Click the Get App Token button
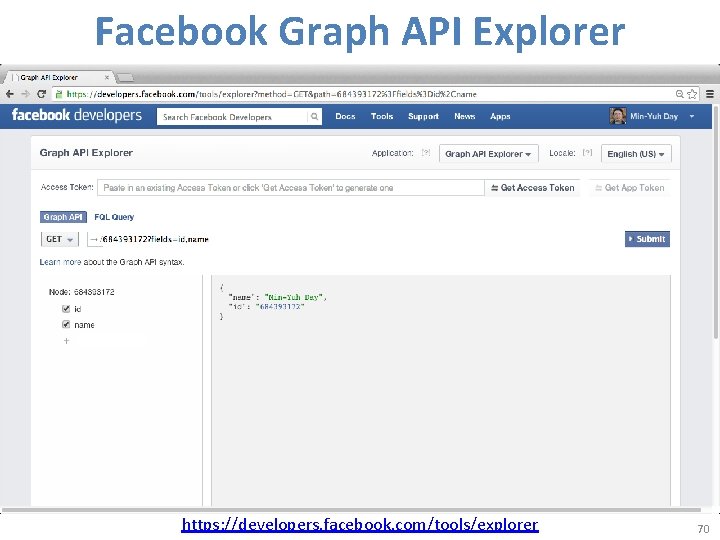This screenshot has width=720, height=540. [630, 188]
